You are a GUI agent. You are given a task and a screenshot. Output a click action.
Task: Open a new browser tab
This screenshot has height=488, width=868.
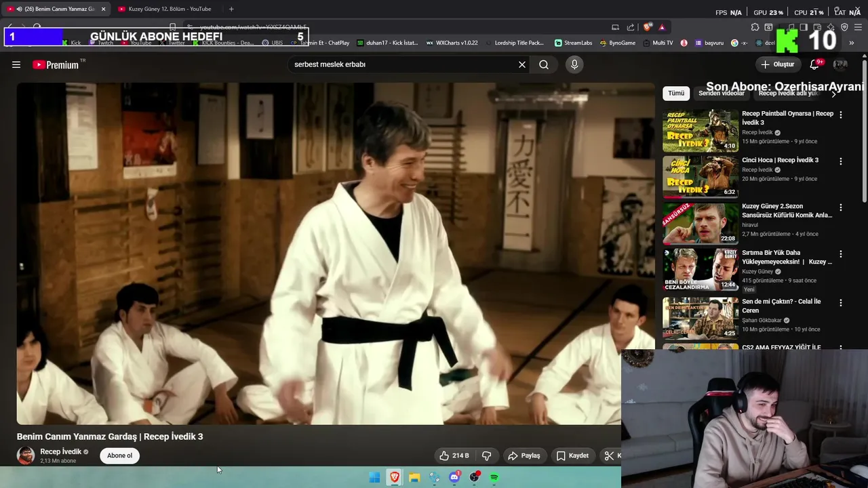231,9
